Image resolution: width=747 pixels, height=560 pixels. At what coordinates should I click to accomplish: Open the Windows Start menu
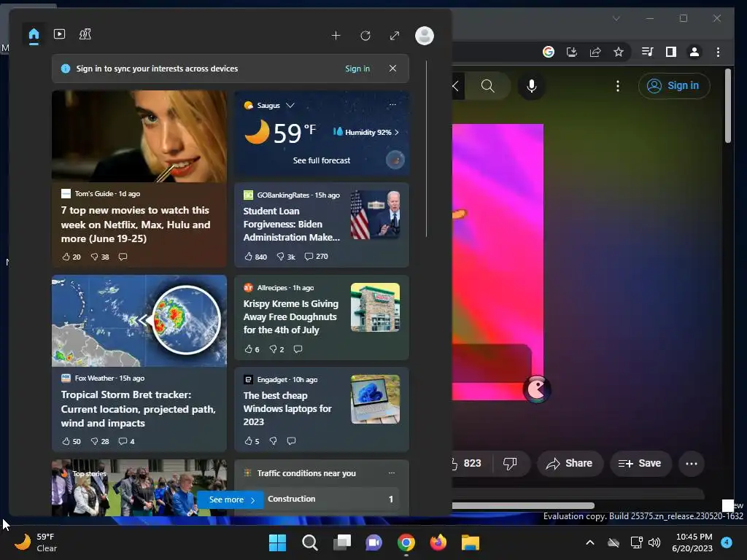pos(277,542)
